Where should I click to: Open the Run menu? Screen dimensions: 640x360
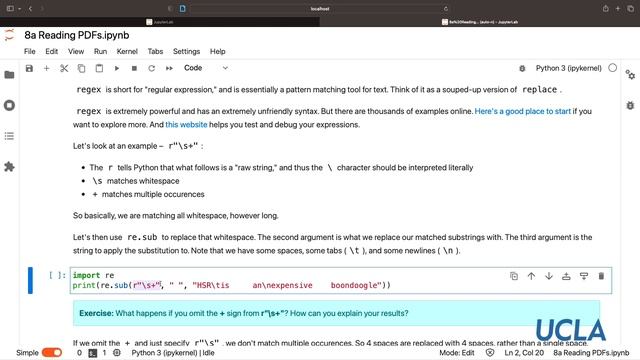100,51
